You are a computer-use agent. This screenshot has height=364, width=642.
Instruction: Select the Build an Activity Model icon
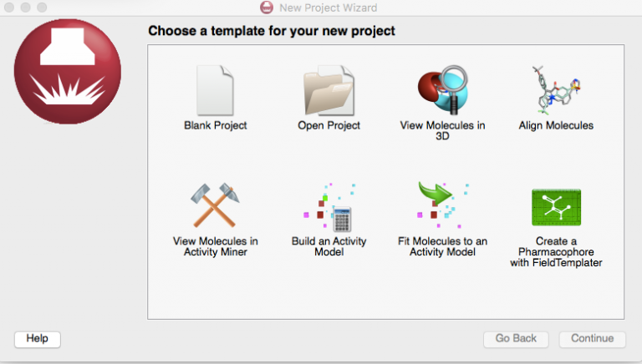tap(329, 206)
